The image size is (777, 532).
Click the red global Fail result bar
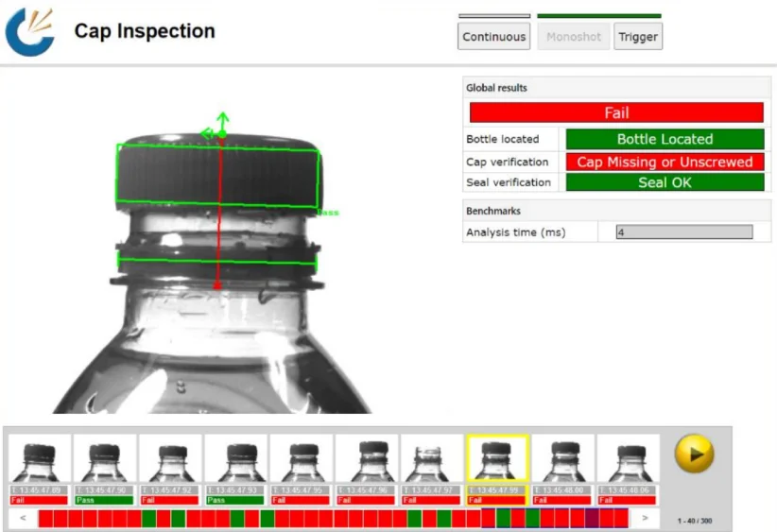[616, 112]
